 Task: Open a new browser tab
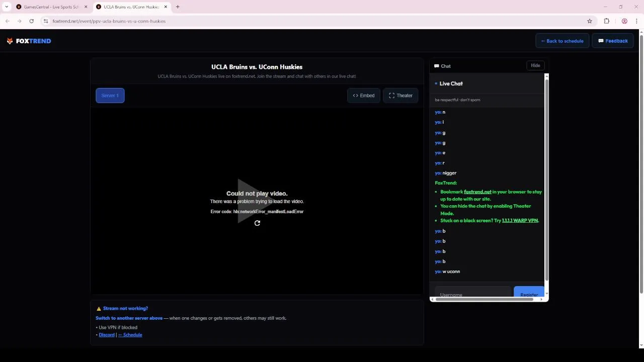(178, 7)
